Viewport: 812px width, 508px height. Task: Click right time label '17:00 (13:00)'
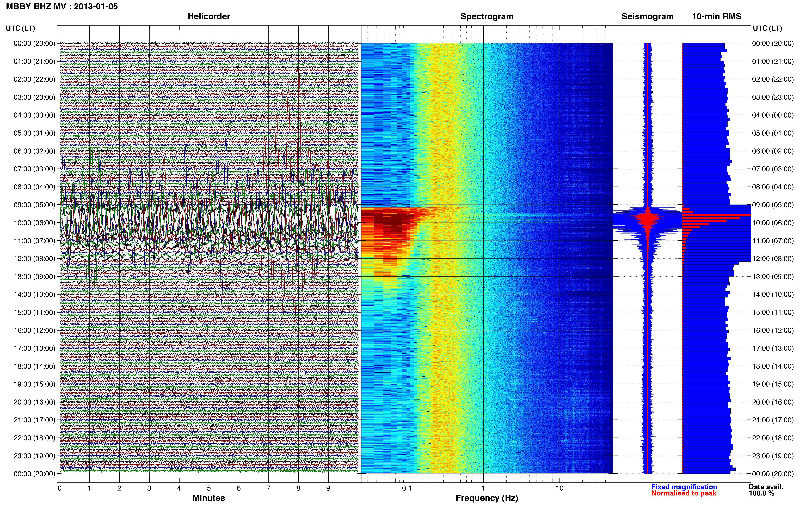click(x=773, y=348)
